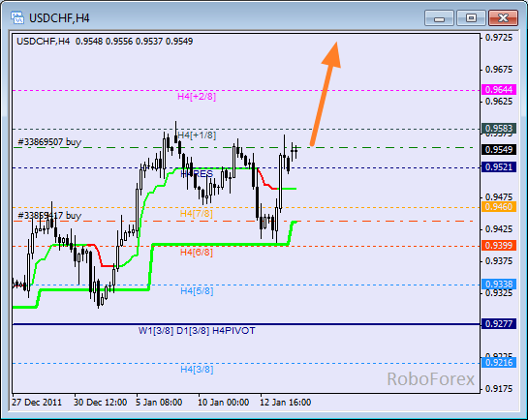Click the H4[+2/8] level label

[x=197, y=97]
